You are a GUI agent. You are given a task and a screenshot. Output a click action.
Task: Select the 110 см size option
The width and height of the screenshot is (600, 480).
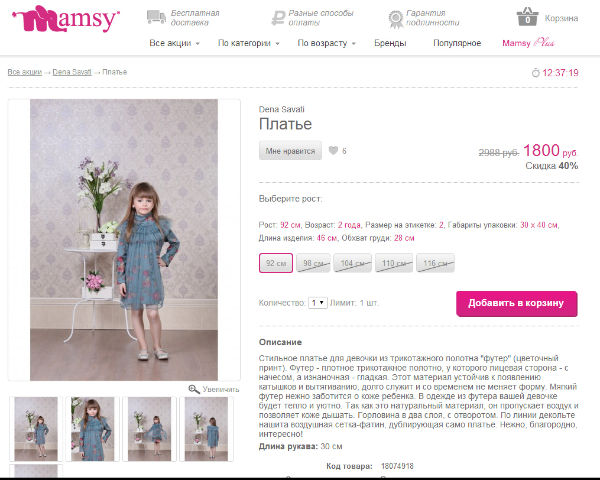click(394, 263)
